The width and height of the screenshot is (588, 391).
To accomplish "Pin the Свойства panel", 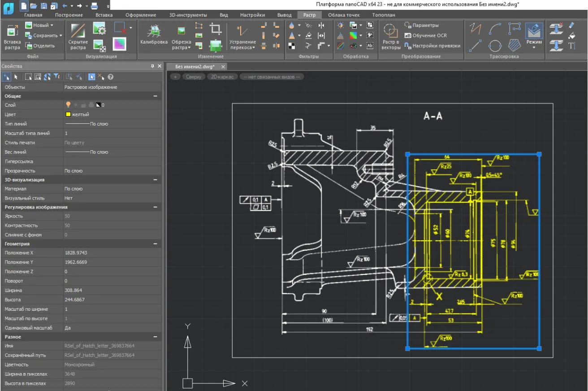I will click(152, 66).
